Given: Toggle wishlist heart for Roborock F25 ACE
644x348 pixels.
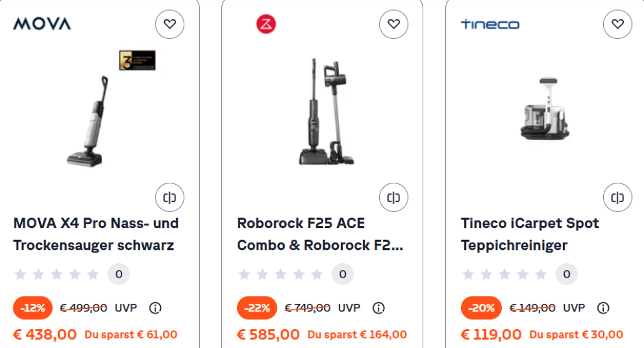Looking at the screenshot, I should tap(394, 24).
